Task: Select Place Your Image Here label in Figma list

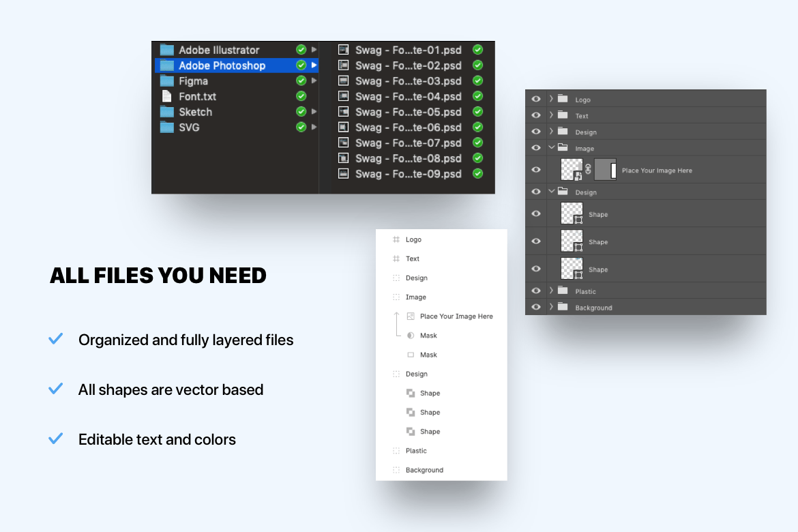Action: click(456, 316)
